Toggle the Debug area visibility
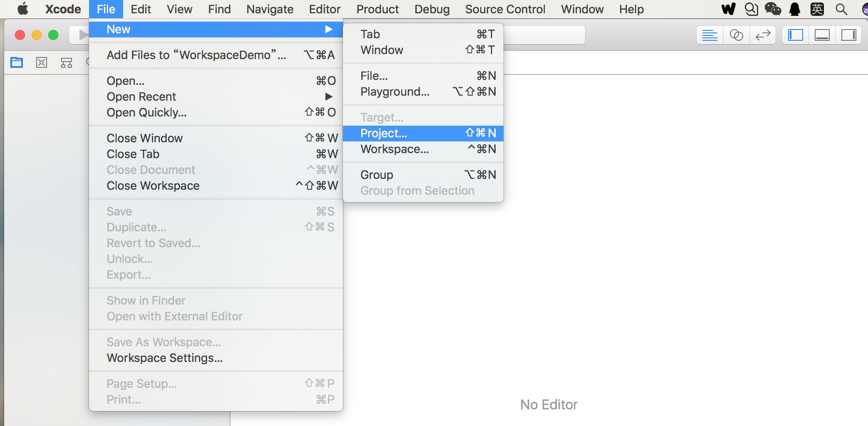 point(822,35)
